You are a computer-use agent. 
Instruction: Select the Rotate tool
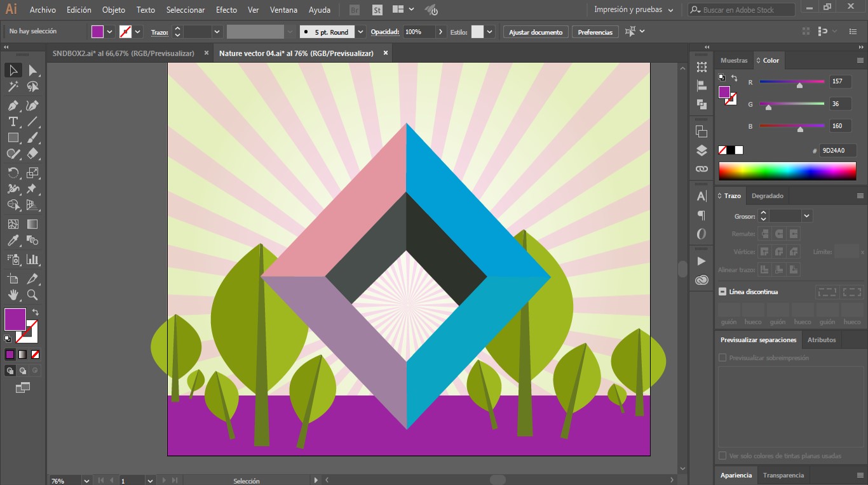pyautogui.click(x=13, y=173)
